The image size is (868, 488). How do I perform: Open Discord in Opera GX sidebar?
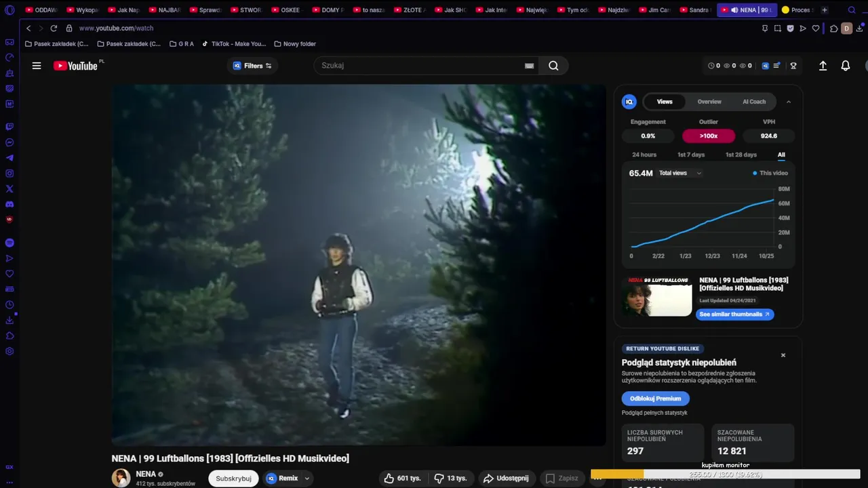pyautogui.click(x=9, y=204)
